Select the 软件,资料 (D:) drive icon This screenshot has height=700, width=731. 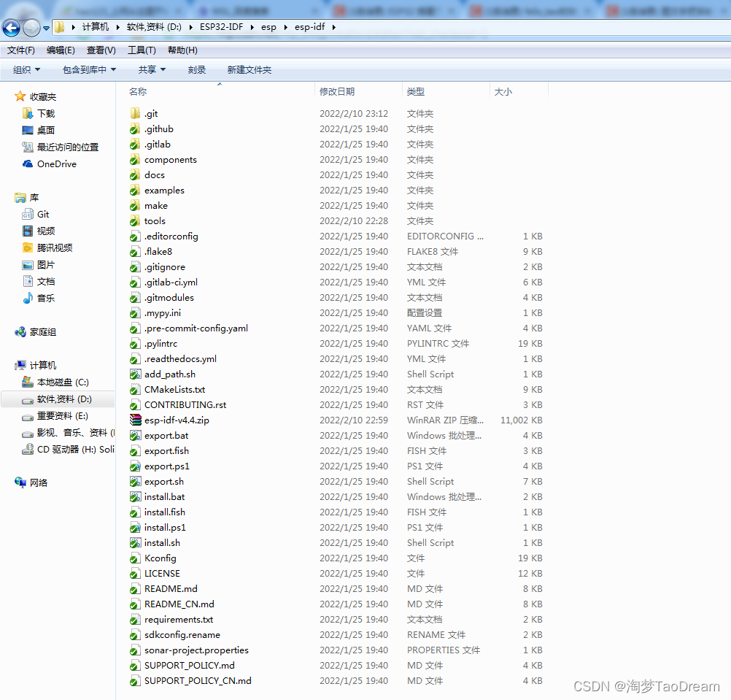pyautogui.click(x=28, y=400)
